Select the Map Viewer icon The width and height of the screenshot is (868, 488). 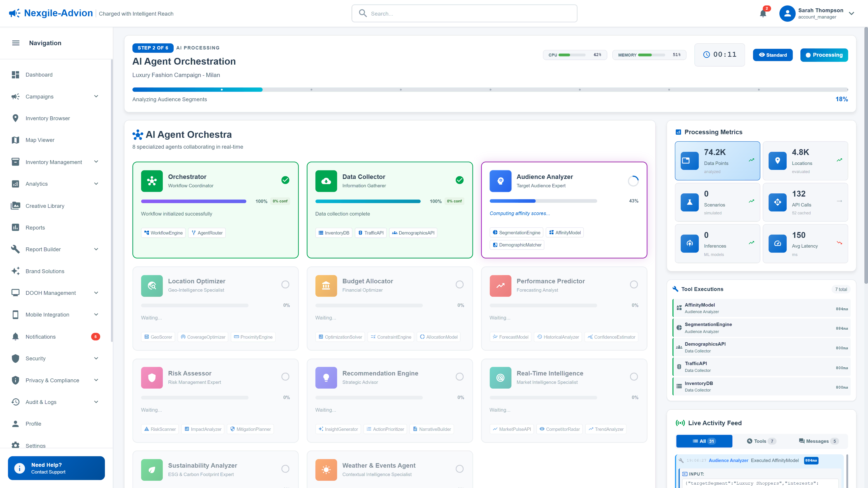point(16,140)
